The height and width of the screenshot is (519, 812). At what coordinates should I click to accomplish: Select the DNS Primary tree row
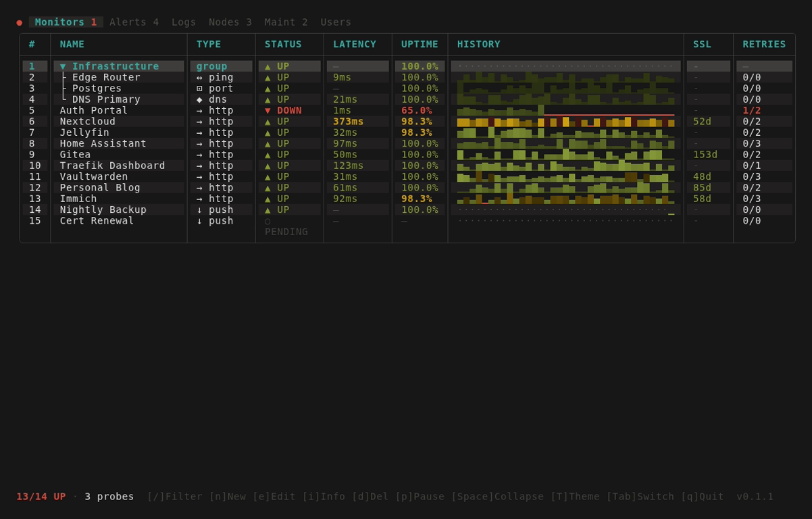click(x=407, y=99)
